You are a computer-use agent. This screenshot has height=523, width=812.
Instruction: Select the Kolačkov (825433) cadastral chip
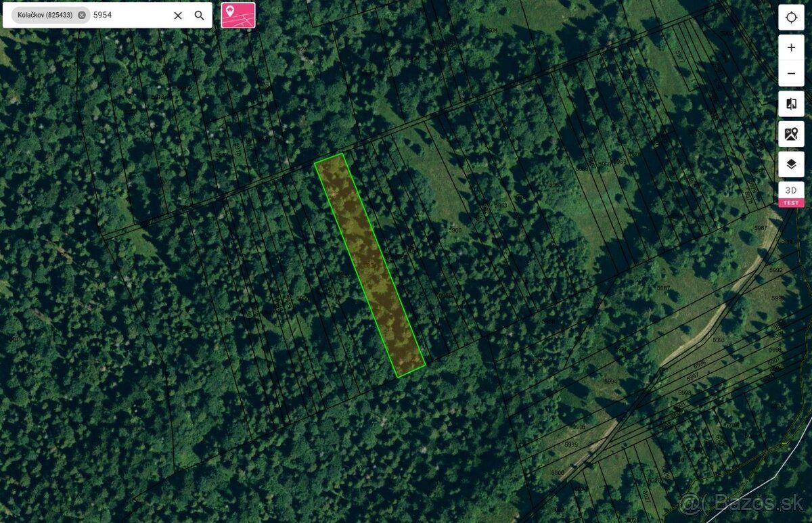(45, 15)
